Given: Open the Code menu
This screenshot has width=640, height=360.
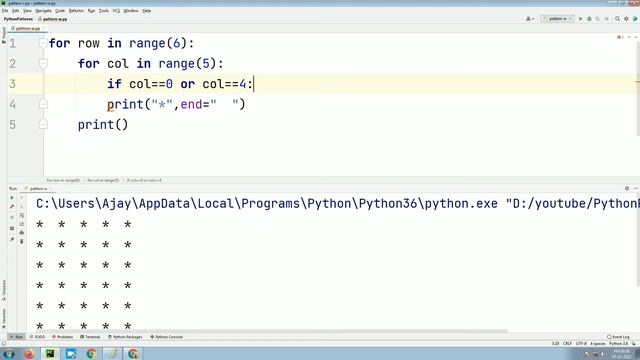Looking at the screenshot, I should tap(60, 11).
